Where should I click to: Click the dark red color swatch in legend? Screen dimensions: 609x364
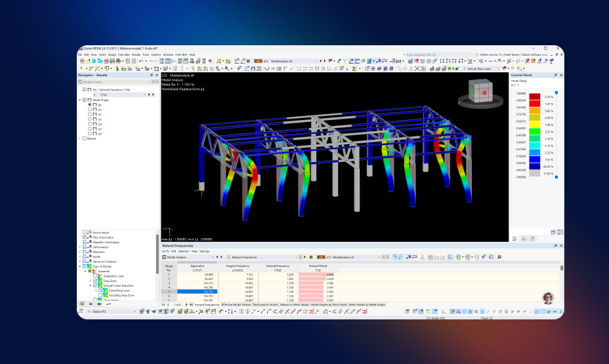click(534, 96)
